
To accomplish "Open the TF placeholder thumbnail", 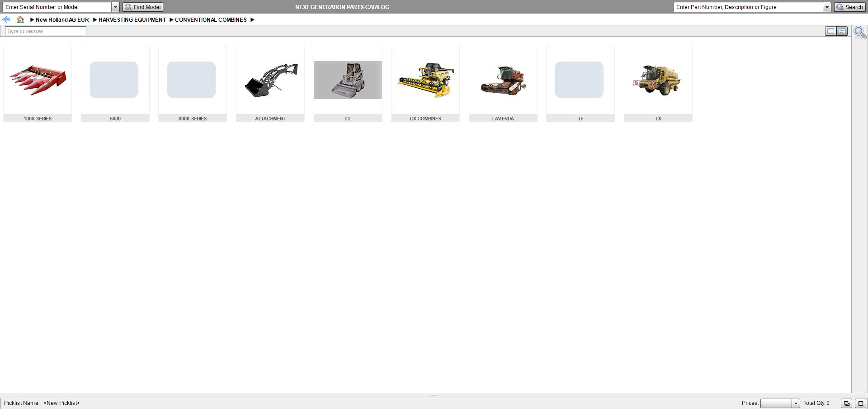I will 580,80.
